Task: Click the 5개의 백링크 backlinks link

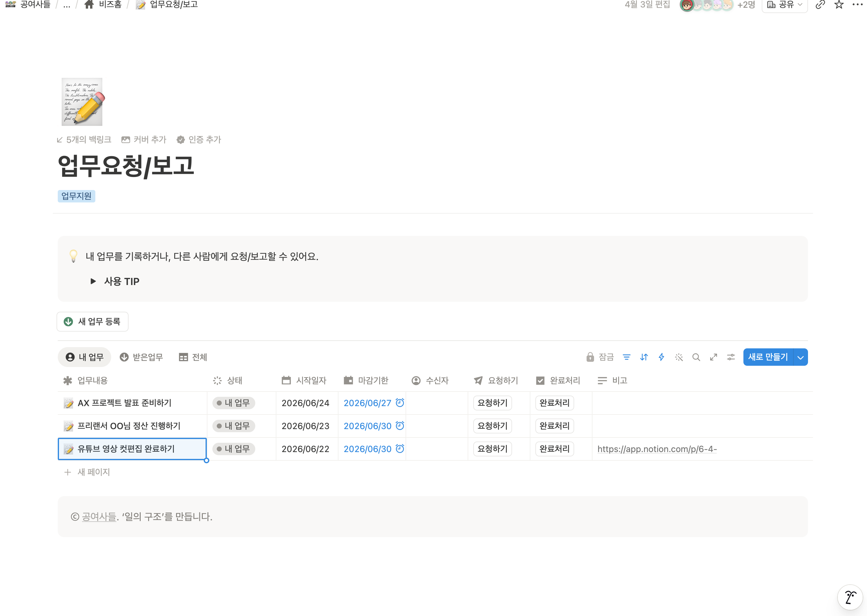Action: coord(84,140)
